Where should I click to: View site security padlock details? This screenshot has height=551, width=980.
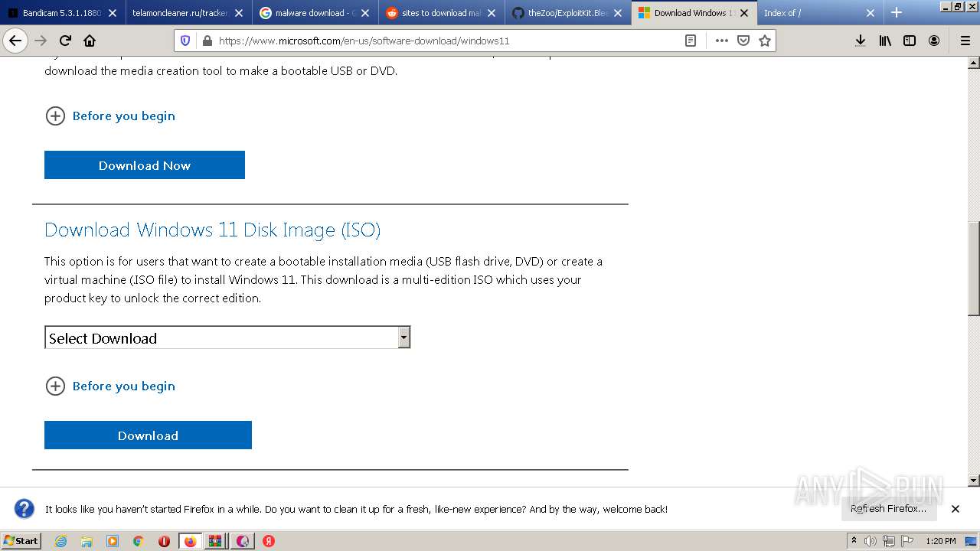pyautogui.click(x=207, y=41)
